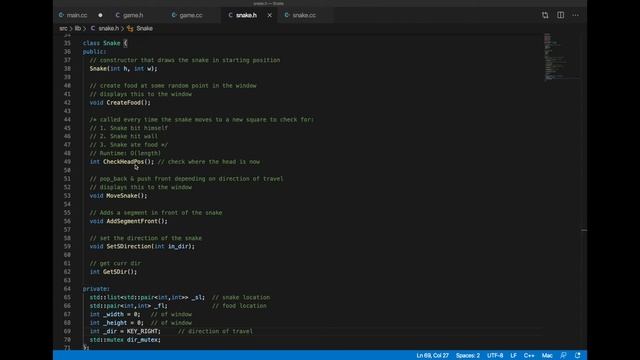The image size is (640, 360).
Task: Click the Mac configuration in status bar
Action: point(547,356)
